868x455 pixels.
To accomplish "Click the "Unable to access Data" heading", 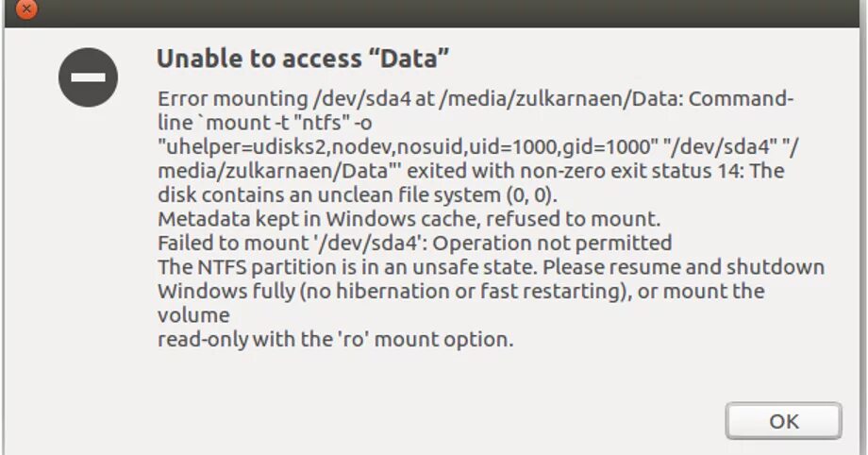I will click(x=302, y=59).
